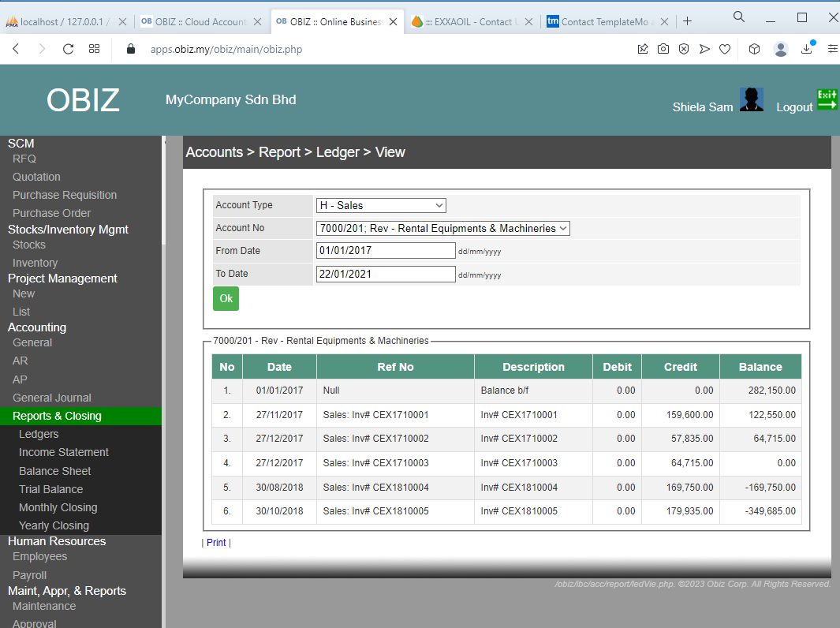Screen dimensions: 840x628
Task: Open the Account Type dropdown
Action: tap(381, 205)
